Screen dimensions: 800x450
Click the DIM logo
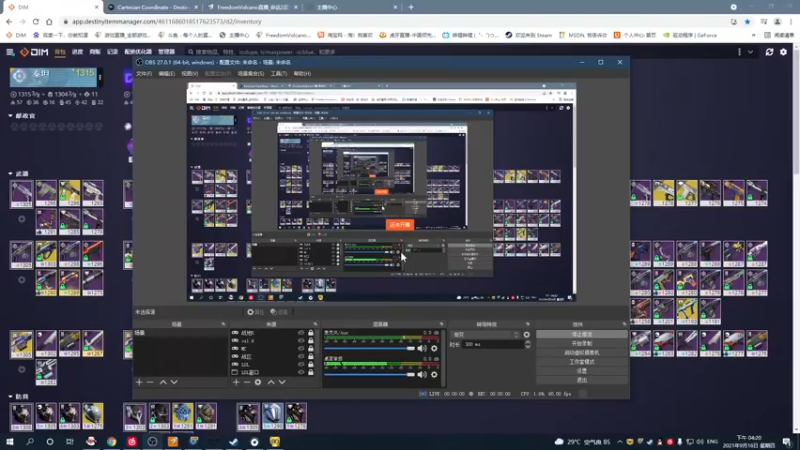34,52
